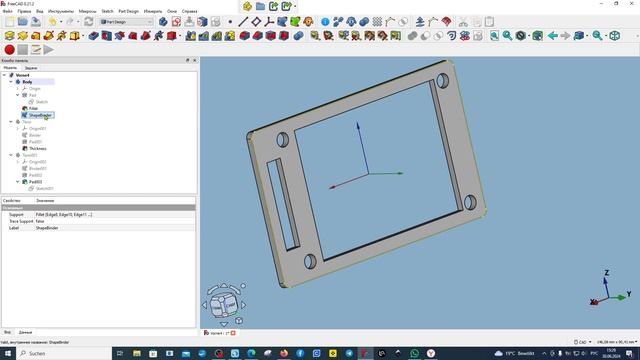Click the Pocket tool icon
This screenshot has height=360, width=640.
tap(93, 36)
